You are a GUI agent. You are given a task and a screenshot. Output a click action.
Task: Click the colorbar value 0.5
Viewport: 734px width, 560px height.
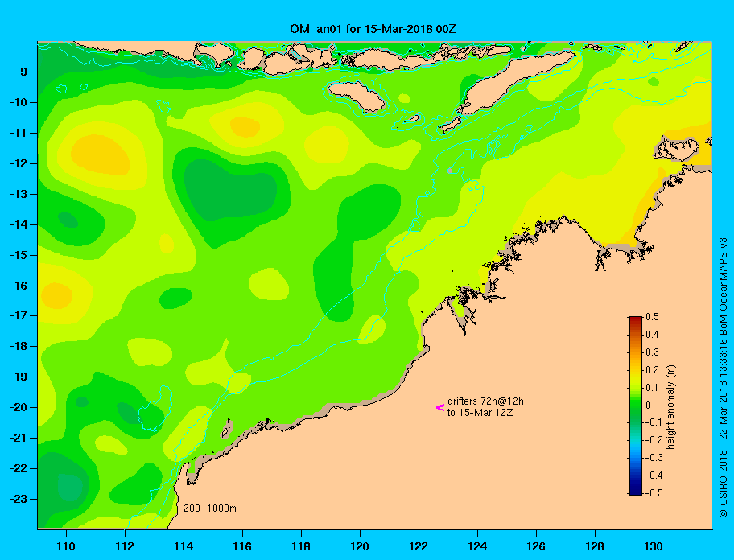coord(652,317)
